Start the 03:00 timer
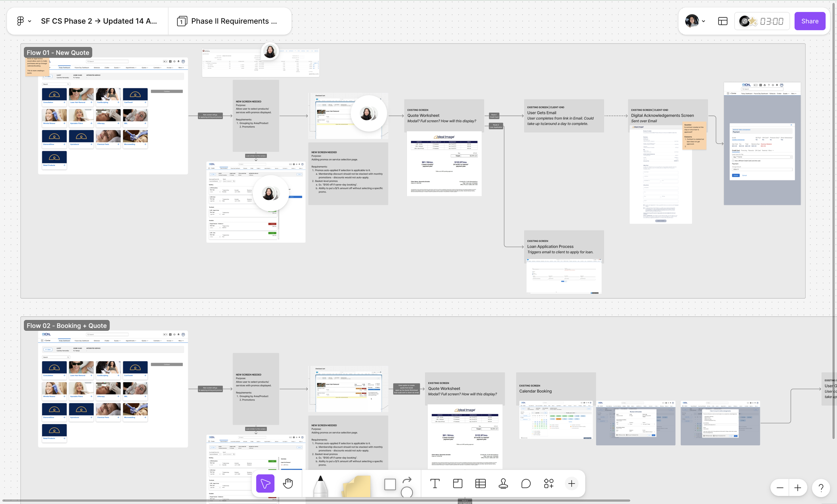This screenshot has width=837, height=504. click(771, 21)
